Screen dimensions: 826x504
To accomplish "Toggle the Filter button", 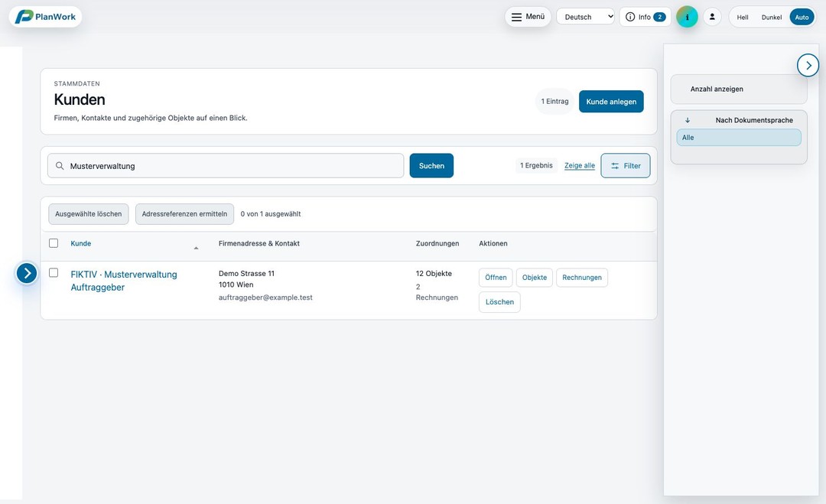I will (x=626, y=166).
